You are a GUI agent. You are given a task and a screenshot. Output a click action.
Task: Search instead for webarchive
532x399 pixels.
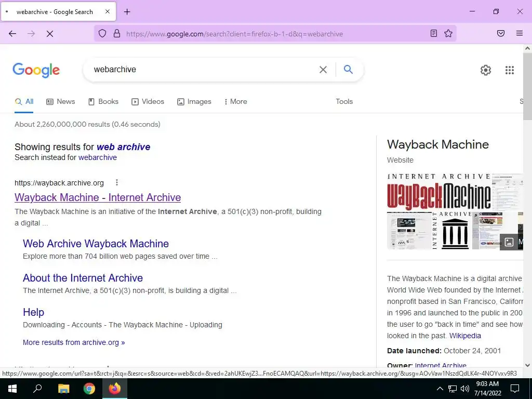tap(98, 157)
